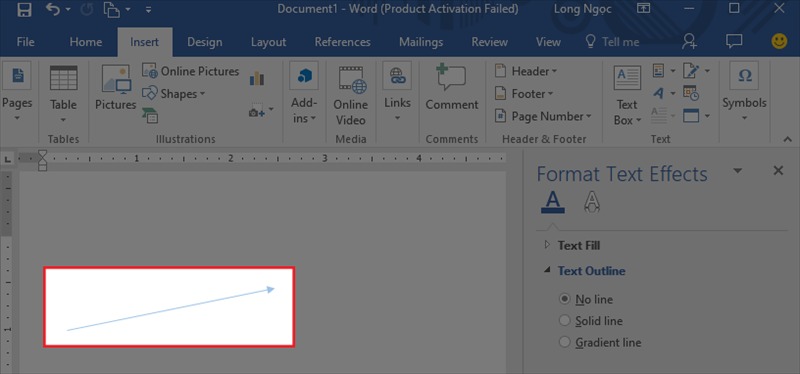Click the arrow shape in the document
Image resolution: width=800 pixels, height=374 pixels.
(171, 309)
